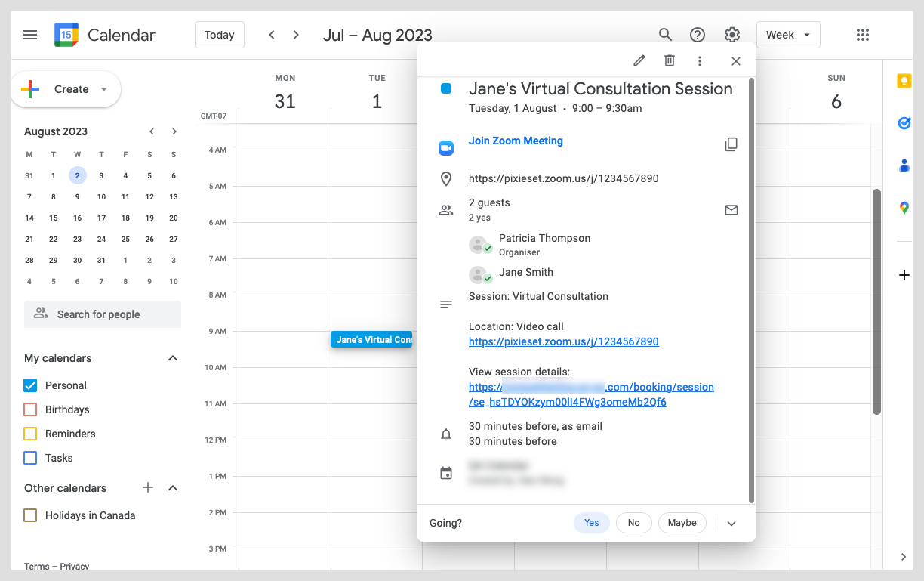Click the Search for people field

[103, 314]
